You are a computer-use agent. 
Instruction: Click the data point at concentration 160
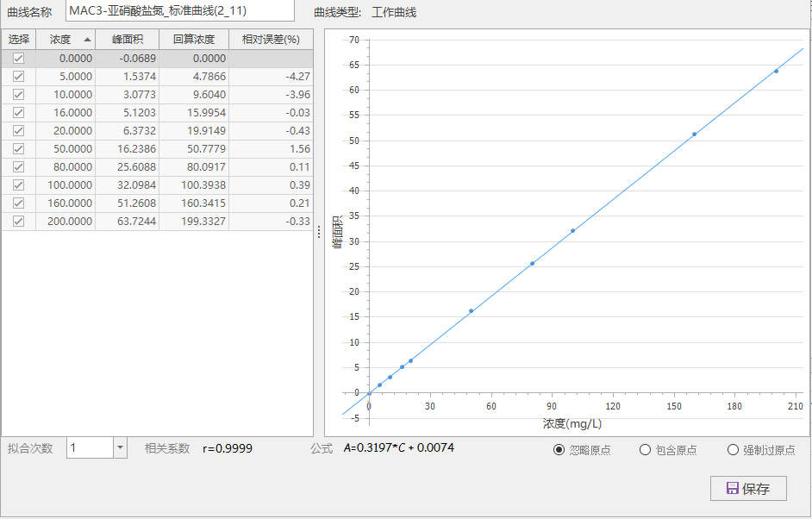tap(694, 134)
